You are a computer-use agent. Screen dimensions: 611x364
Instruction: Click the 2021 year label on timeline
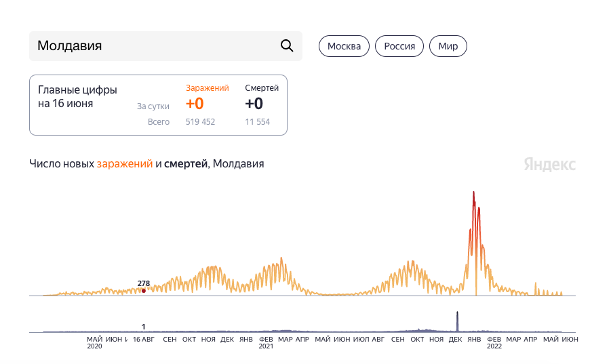pyautogui.click(x=266, y=346)
